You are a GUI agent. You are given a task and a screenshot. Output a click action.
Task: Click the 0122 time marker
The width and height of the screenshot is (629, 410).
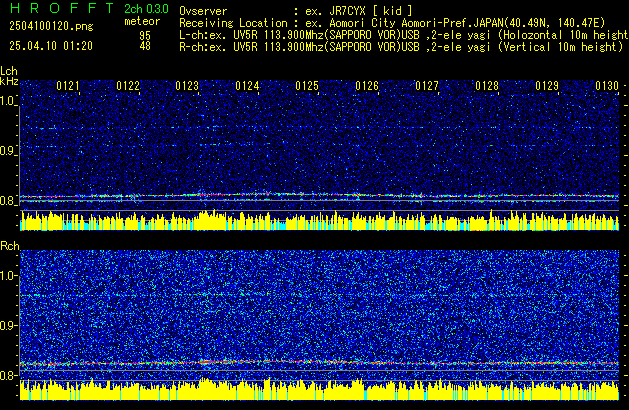coord(128,86)
